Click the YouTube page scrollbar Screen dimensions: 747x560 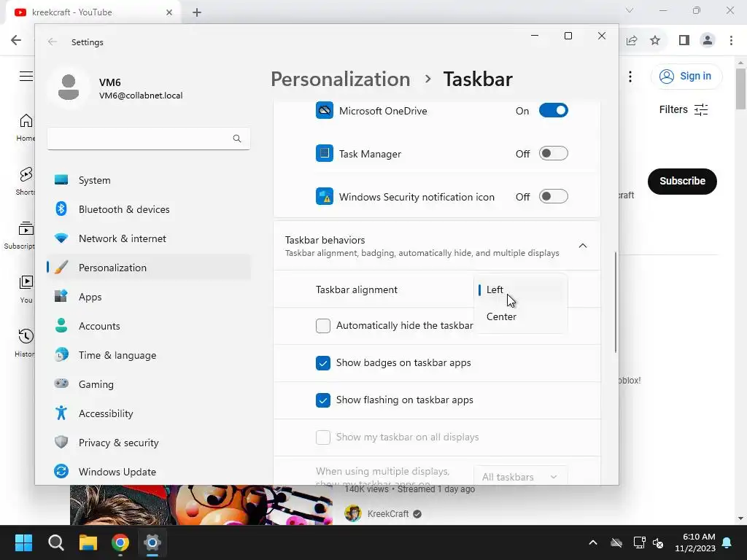[741, 88]
